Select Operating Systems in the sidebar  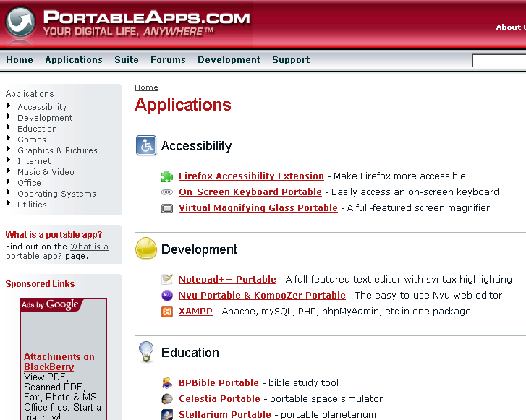click(x=56, y=194)
